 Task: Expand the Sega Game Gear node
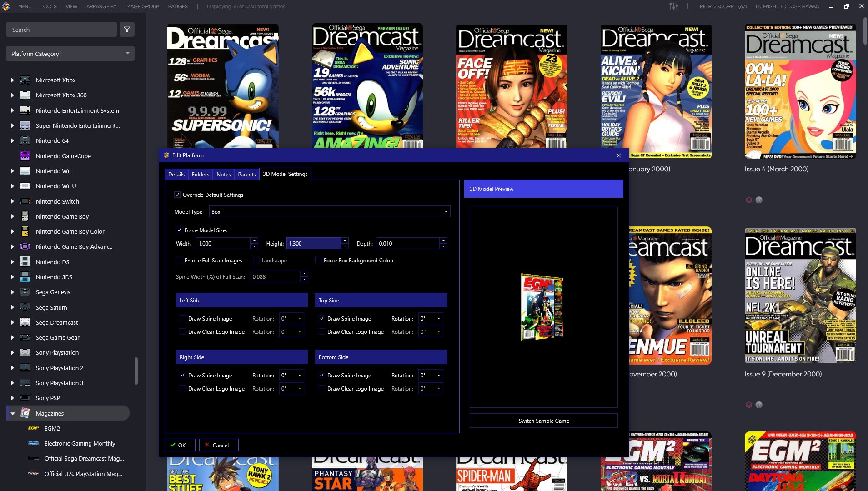click(x=13, y=337)
